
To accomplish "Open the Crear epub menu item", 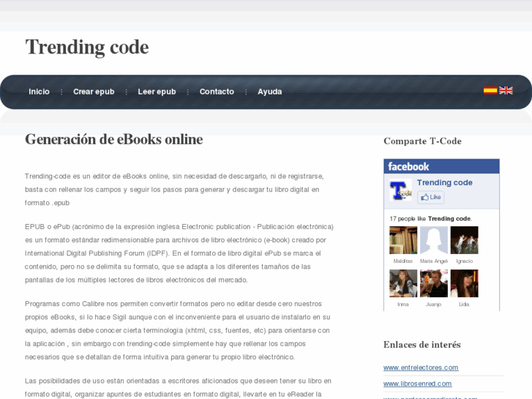I will click(94, 92).
